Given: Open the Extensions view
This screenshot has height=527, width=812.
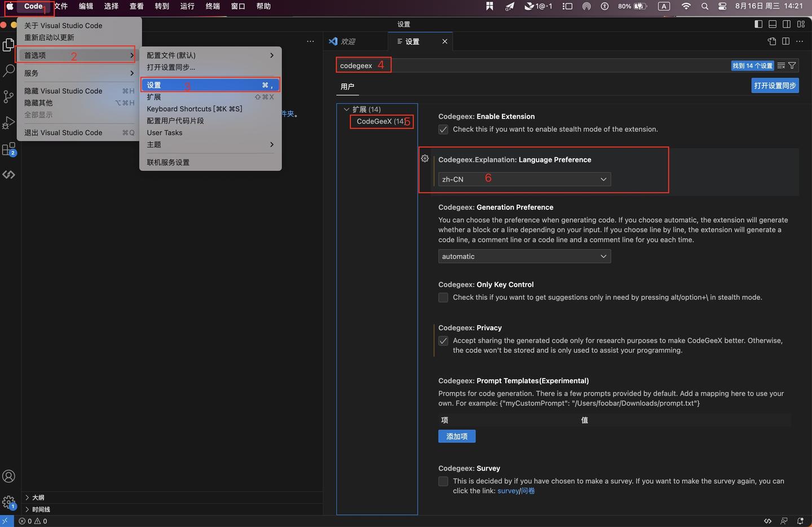Looking at the screenshot, I should tap(8, 149).
